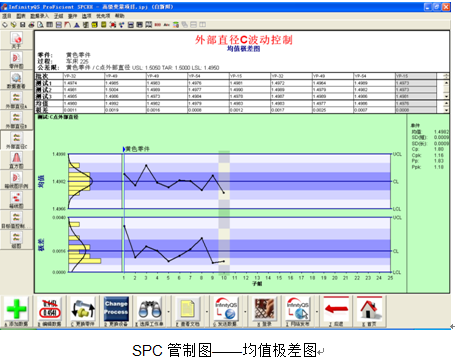Image resolution: width=455 pixels, height=362 pixels.
Task: Click the red arrow 后退 back button
Action: click(336, 312)
